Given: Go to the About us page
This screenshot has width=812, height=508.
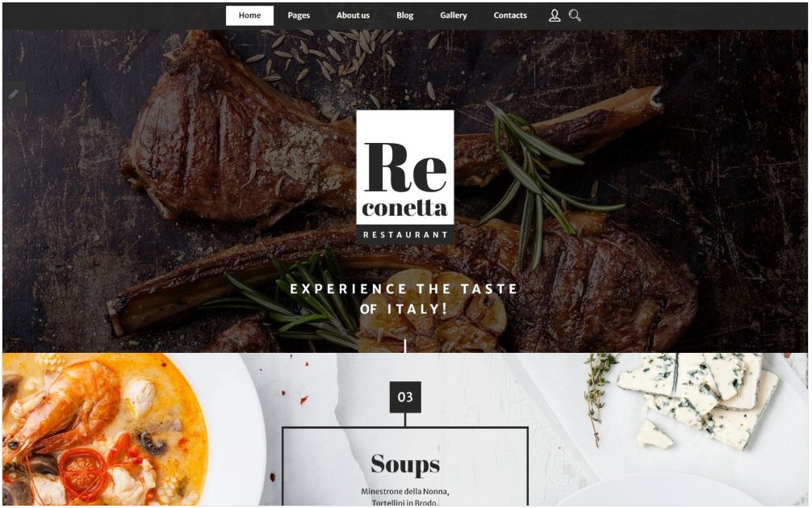Looking at the screenshot, I should 354,15.
